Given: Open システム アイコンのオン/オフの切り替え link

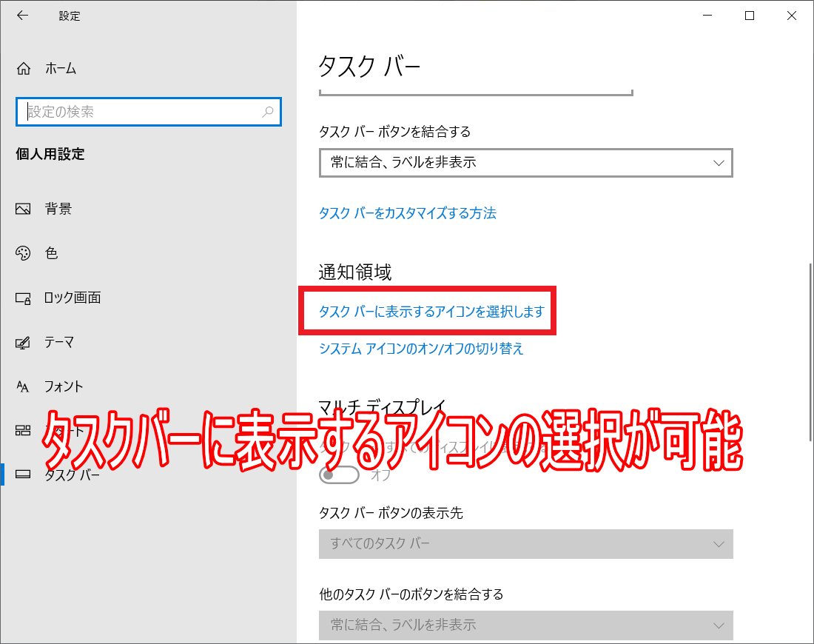Looking at the screenshot, I should pyautogui.click(x=421, y=348).
